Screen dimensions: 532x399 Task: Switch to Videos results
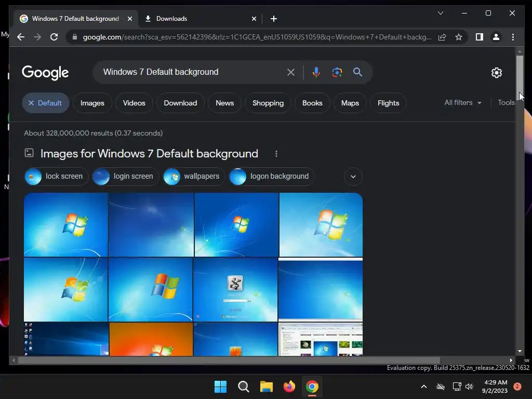134,103
